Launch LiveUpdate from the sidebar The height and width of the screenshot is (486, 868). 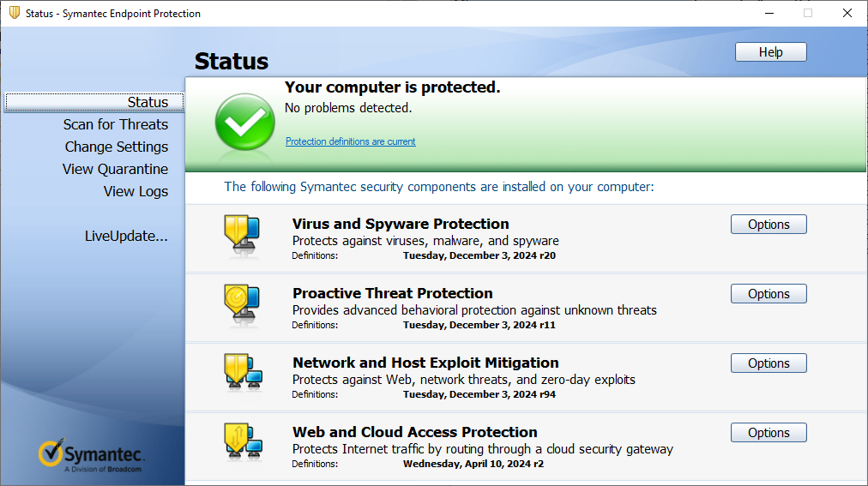click(126, 236)
